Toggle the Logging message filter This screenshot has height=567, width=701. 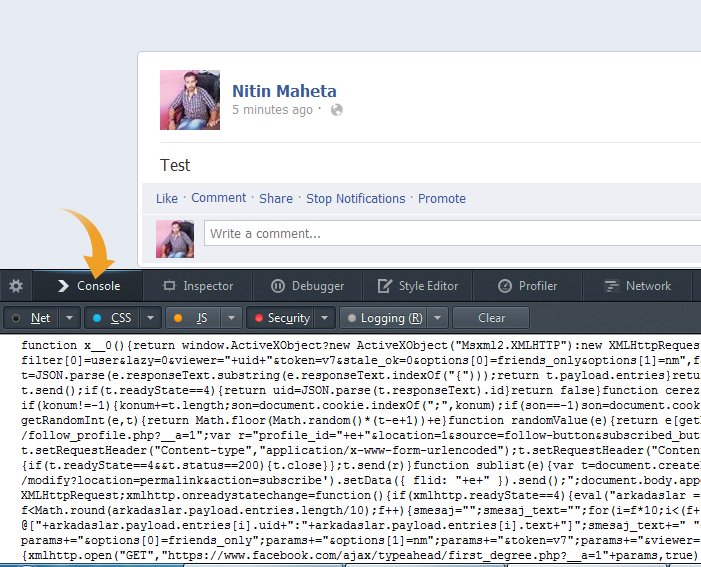click(x=384, y=318)
